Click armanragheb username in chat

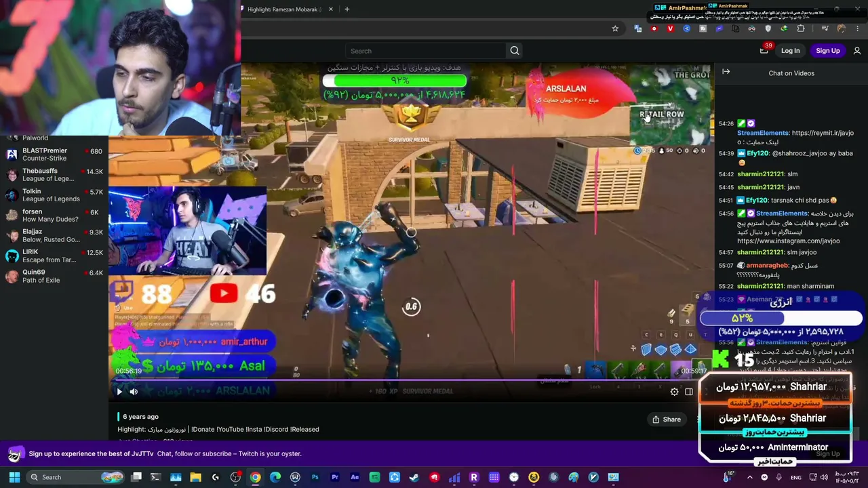pyautogui.click(x=768, y=266)
